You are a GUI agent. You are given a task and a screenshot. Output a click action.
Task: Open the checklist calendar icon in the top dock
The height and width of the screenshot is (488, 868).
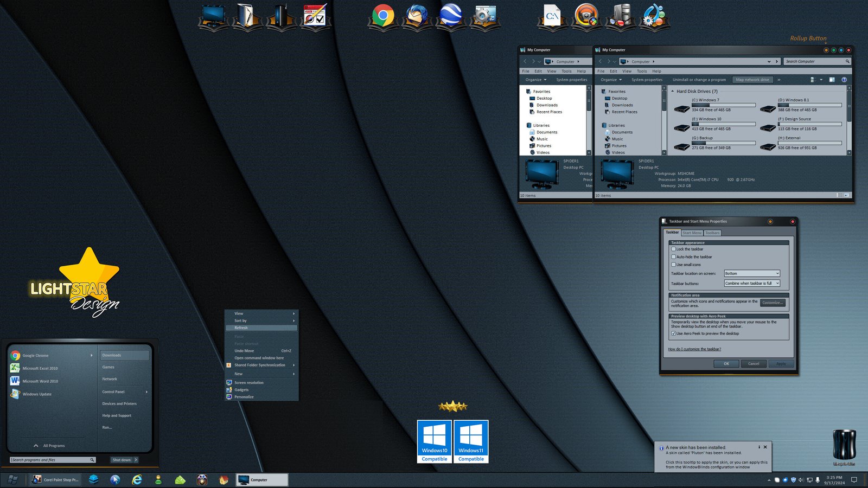(315, 16)
